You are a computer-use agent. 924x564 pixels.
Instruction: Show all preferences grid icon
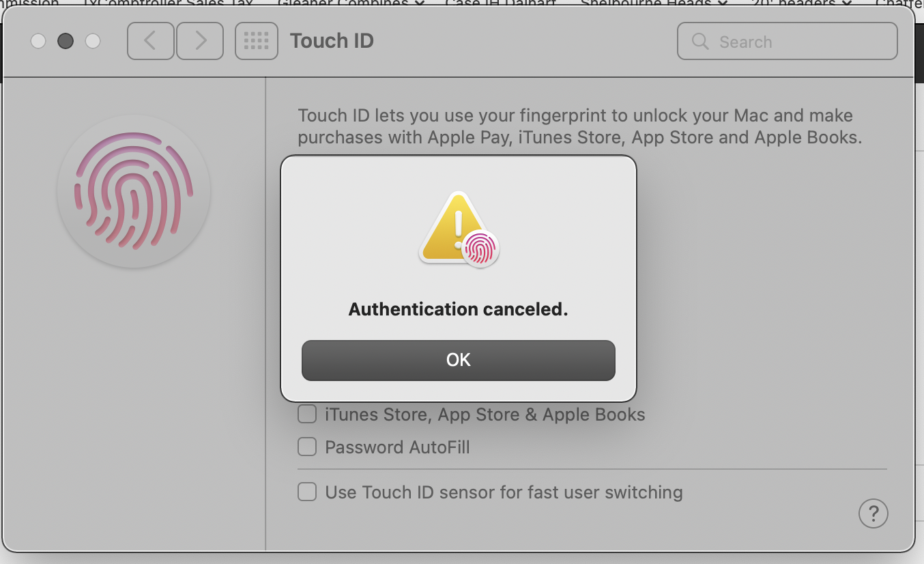click(256, 41)
